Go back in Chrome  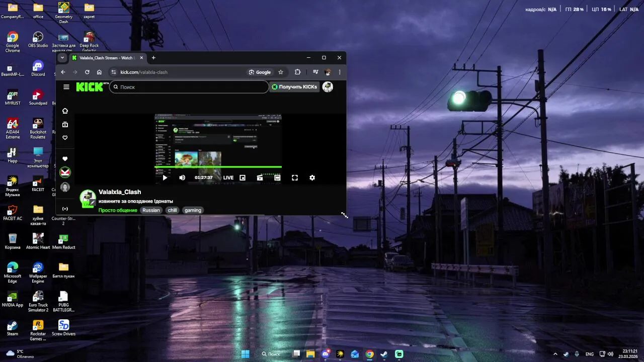point(63,72)
